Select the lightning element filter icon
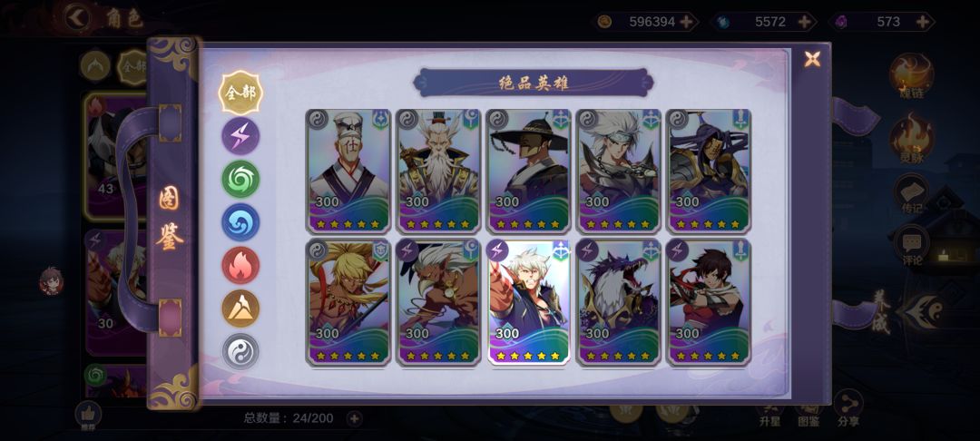Image resolution: width=980 pixels, height=441 pixels. 240,135
